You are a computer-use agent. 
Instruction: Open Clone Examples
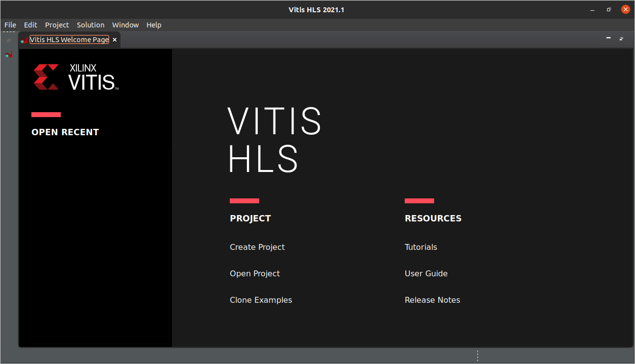pos(261,300)
